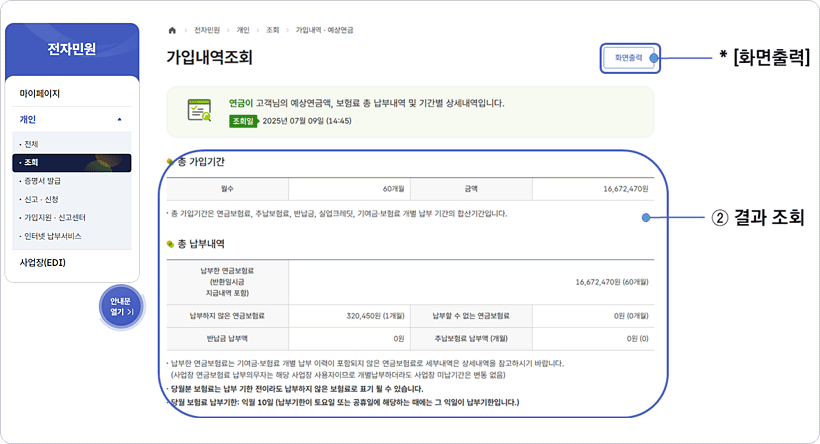The image size is (820, 444).
Task: Open 개인 breadcrumb link
Action: click(243, 30)
